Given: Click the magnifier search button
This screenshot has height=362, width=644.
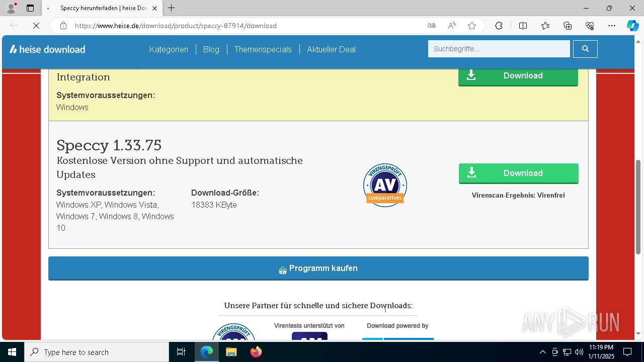Looking at the screenshot, I should (x=585, y=49).
